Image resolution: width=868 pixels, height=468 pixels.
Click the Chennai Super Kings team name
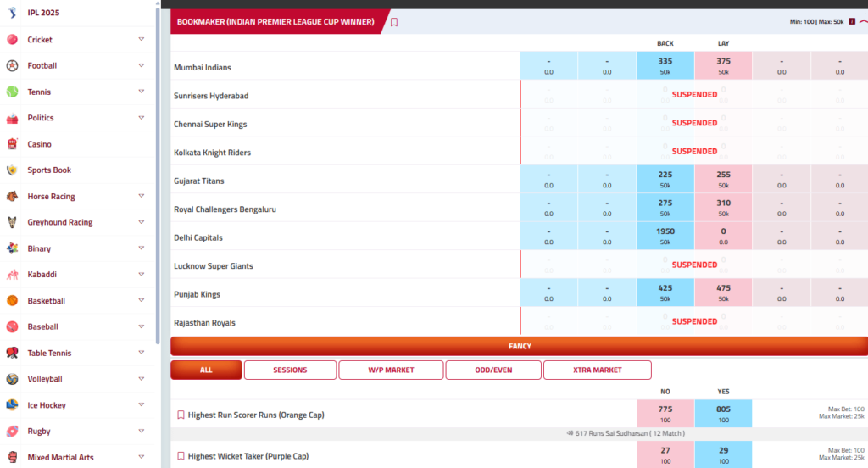(210, 124)
